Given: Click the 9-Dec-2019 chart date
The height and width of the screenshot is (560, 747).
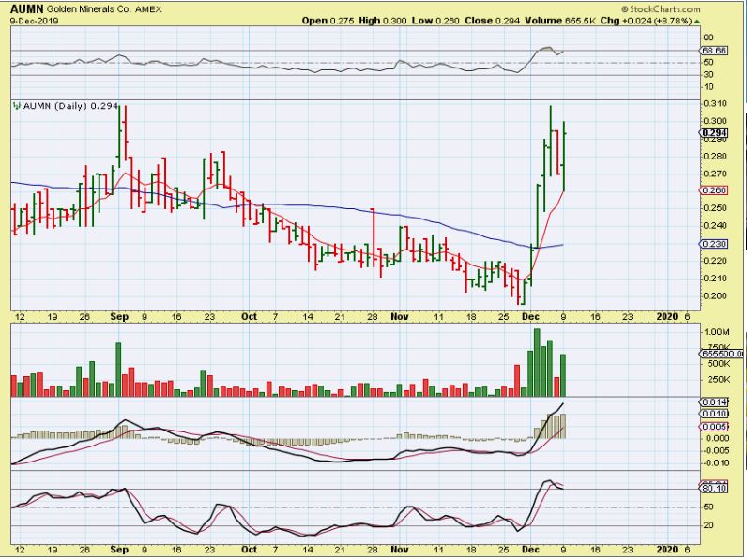Looking at the screenshot, I should click(35, 21).
